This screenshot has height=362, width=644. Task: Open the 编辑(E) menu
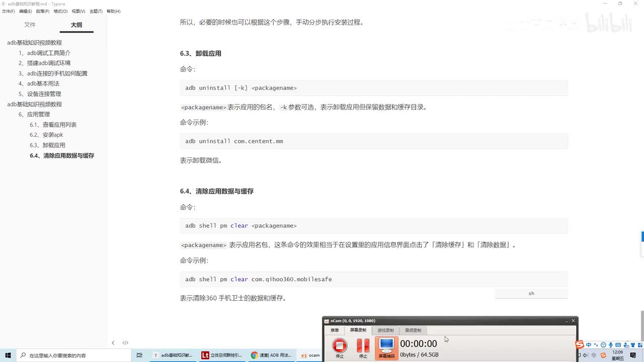coord(25,11)
